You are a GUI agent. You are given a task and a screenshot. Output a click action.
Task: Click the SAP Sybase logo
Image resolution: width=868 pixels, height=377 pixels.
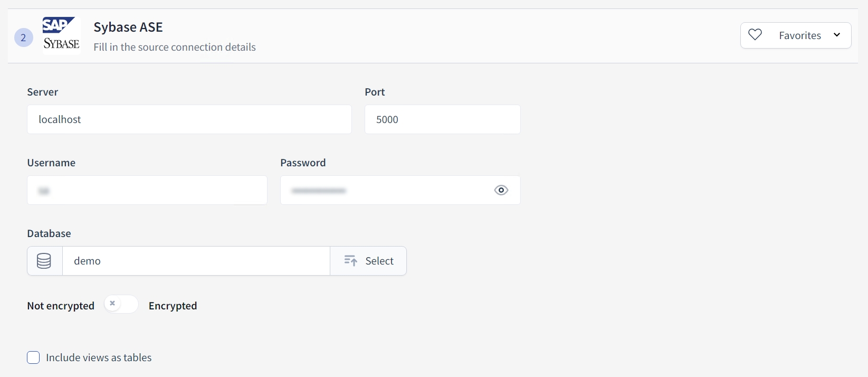[61, 35]
